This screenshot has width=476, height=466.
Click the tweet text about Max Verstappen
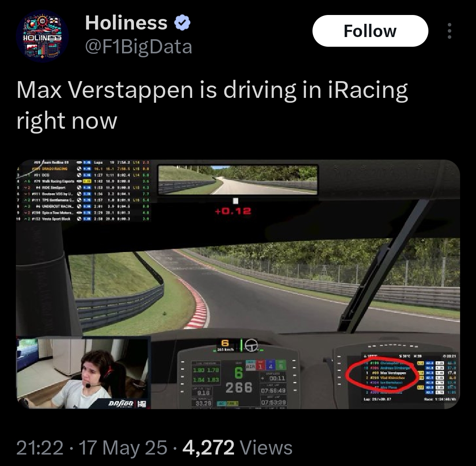click(x=212, y=105)
